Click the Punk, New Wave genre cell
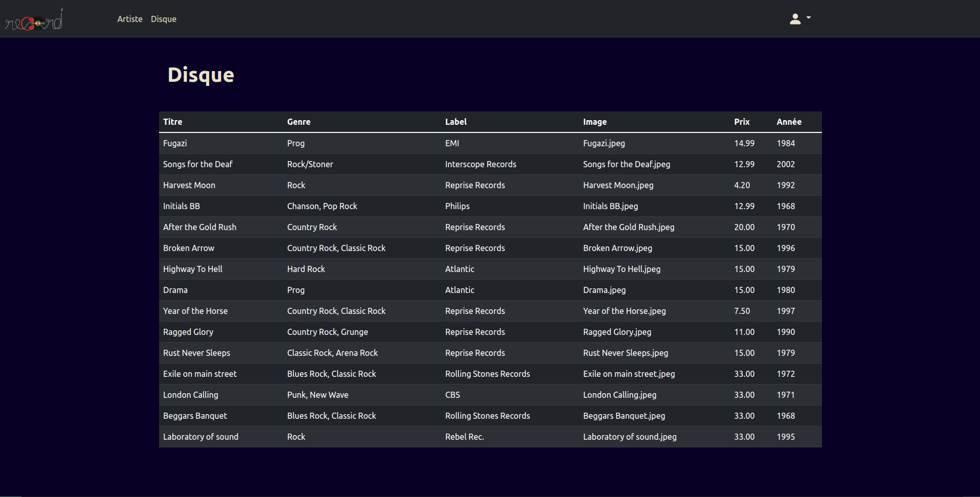The image size is (980, 497). click(x=318, y=395)
